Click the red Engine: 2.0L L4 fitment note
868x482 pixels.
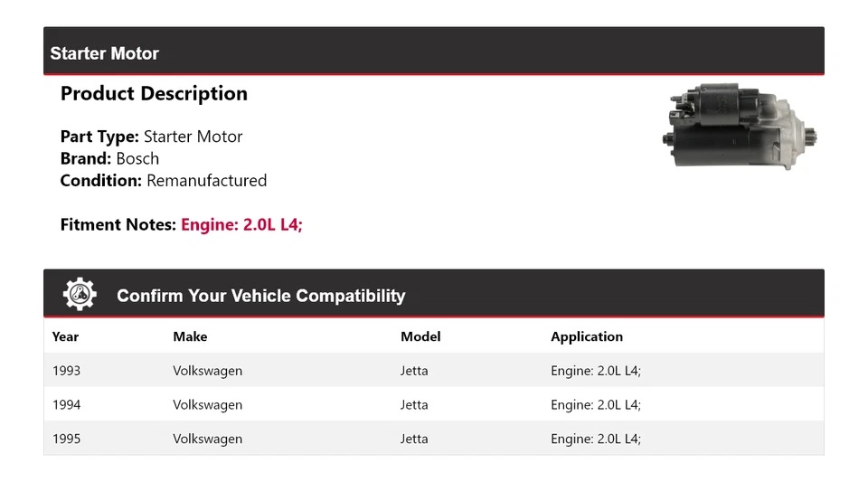click(242, 224)
